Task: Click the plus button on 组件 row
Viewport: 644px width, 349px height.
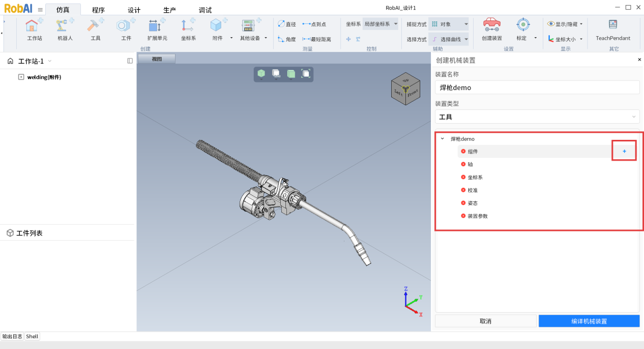Action: coord(625,151)
